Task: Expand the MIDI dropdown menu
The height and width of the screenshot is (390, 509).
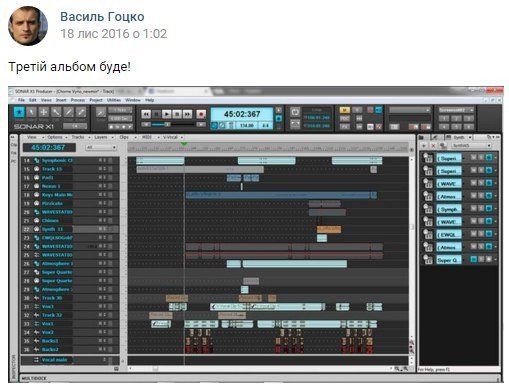Action: [150, 137]
